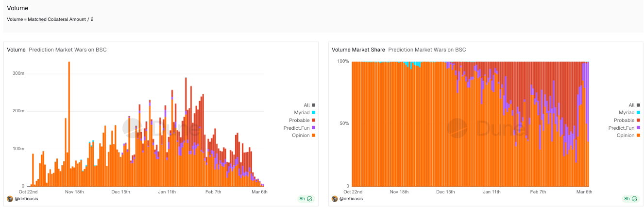Click the defioasis avatar under the Volume Market Share chart
644x208 pixels.
335,199
